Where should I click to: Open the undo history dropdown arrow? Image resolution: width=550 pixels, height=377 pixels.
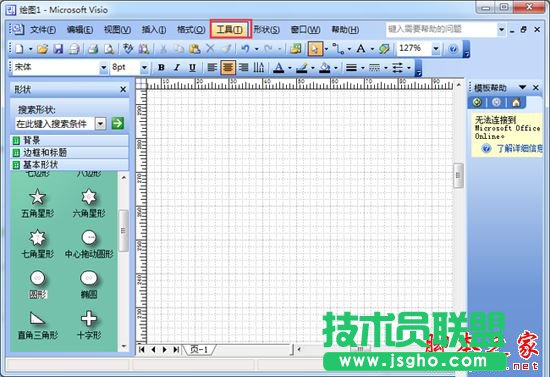pos(256,49)
